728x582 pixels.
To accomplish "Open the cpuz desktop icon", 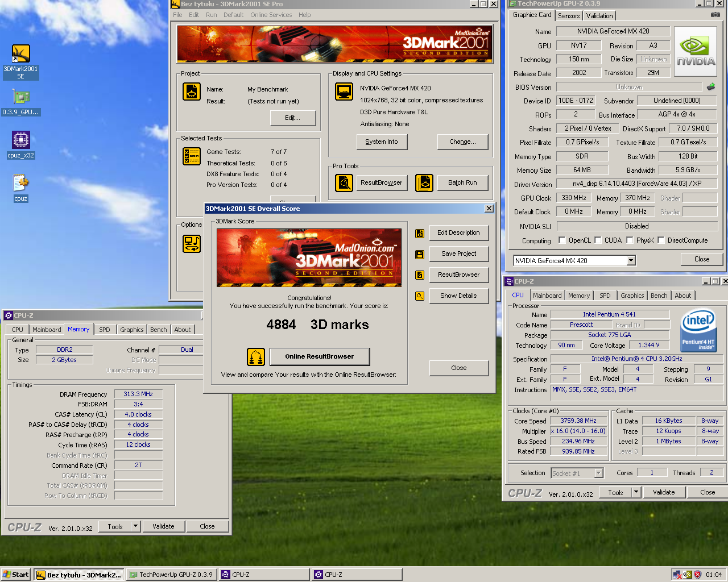I will coord(20,188).
